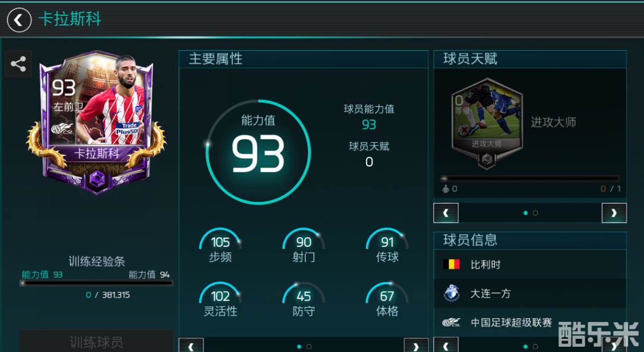Select the 传球 passing stat gauge
The image size is (644, 352).
pyautogui.click(x=387, y=246)
